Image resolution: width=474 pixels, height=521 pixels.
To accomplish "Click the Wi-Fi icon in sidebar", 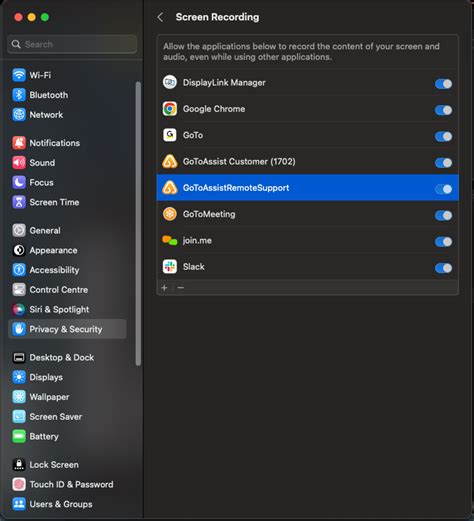I will [19, 75].
